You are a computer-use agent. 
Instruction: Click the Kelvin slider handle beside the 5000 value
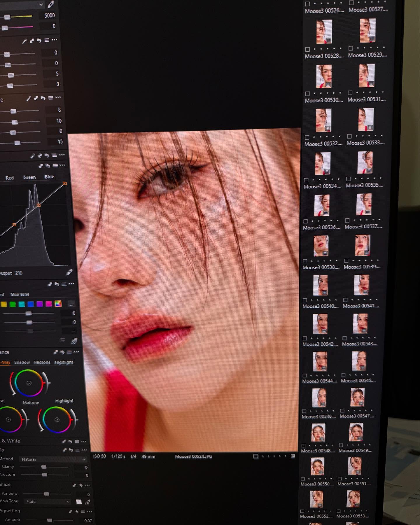point(7,17)
